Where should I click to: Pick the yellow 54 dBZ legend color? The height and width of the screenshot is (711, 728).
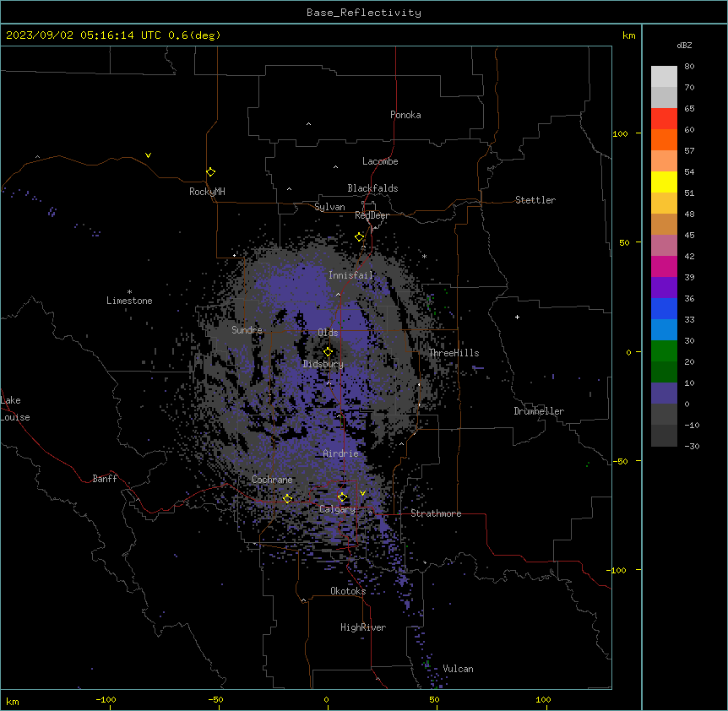(x=664, y=182)
